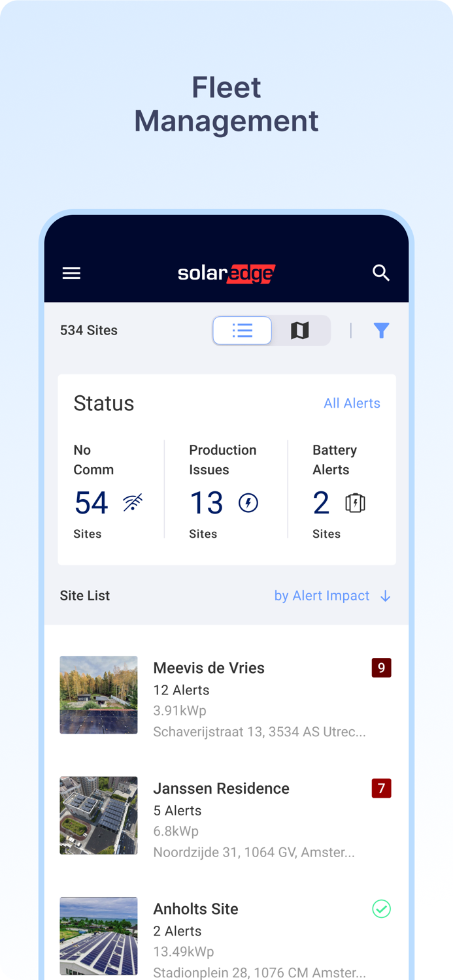
Task: Click the red alert badge showing 9
Action: [x=381, y=668]
